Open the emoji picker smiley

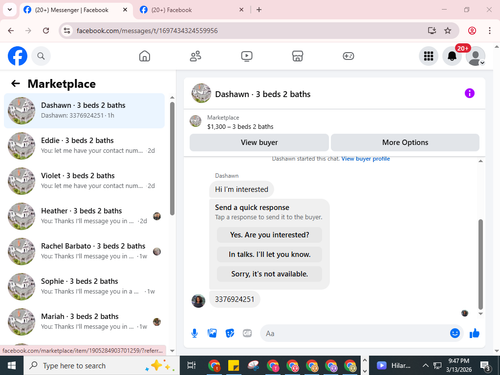[x=455, y=333]
